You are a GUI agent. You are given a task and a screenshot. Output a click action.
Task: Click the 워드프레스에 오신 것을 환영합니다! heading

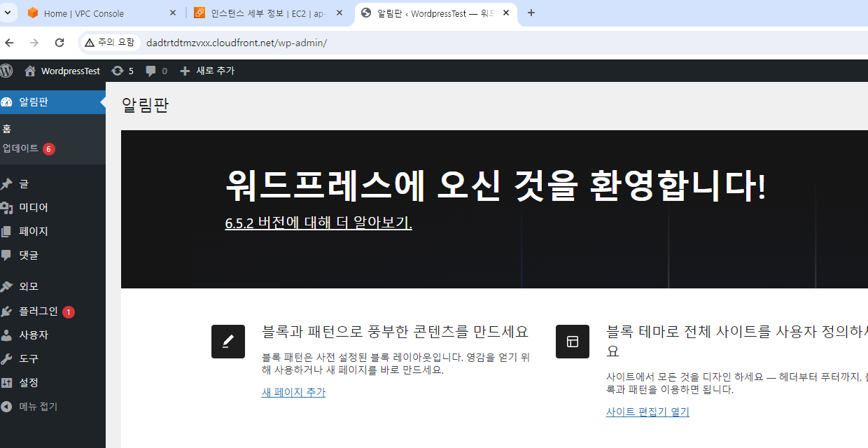point(496,185)
